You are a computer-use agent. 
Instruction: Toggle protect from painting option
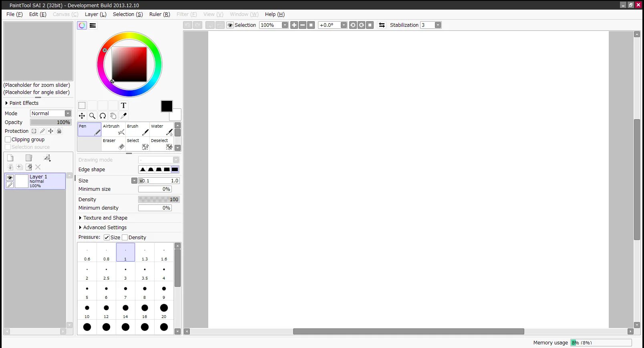pos(42,131)
